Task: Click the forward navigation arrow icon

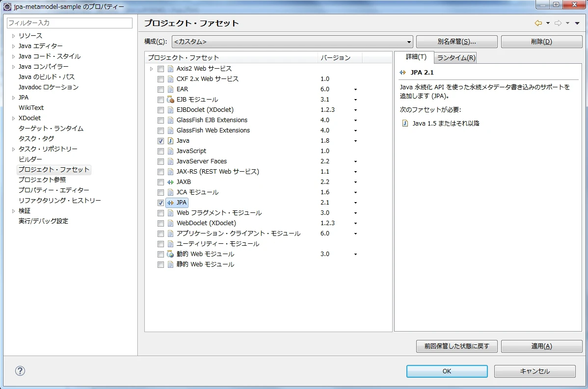Action: click(558, 23)
